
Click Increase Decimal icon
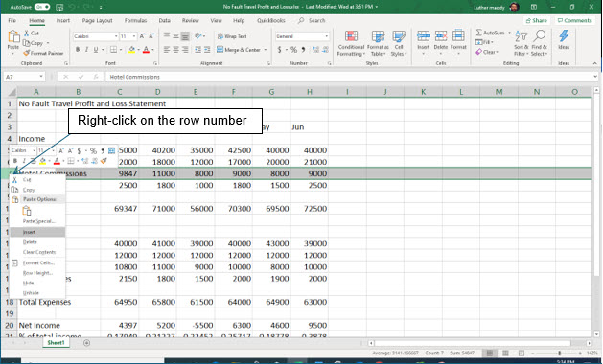click(x=315, y=50)
